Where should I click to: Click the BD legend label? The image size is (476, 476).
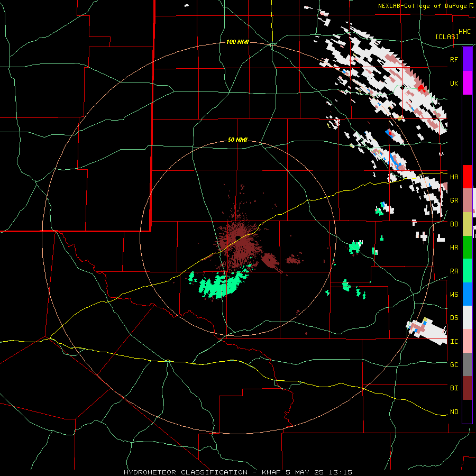pyautogui.click(x=454, y=224)
